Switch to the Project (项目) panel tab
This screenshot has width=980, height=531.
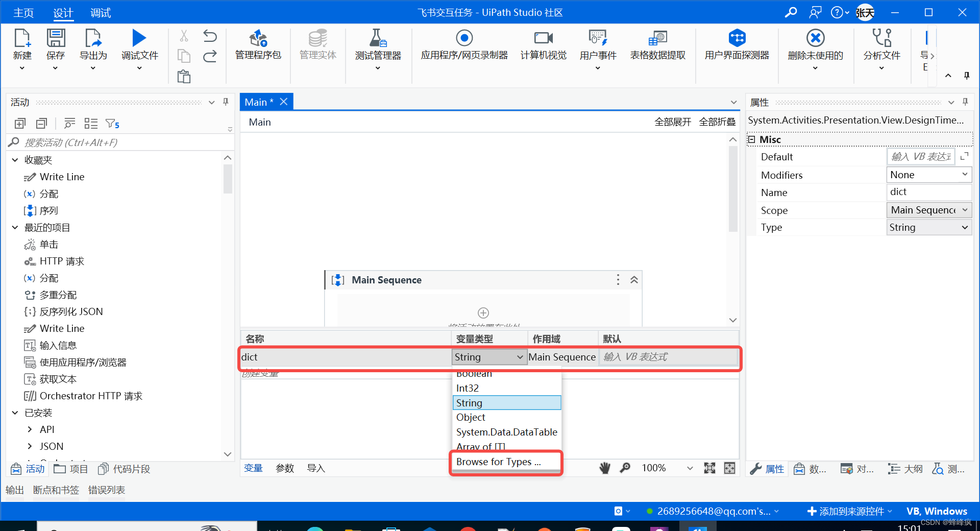click(x=71, y=469)
